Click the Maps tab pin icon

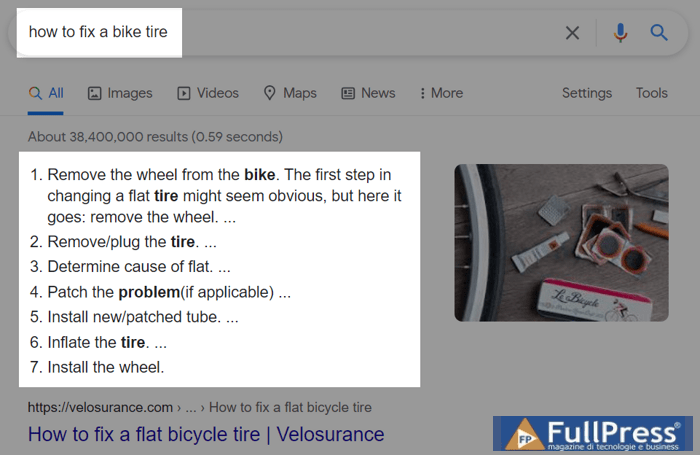pyautogui.click(x=270, y=93)
